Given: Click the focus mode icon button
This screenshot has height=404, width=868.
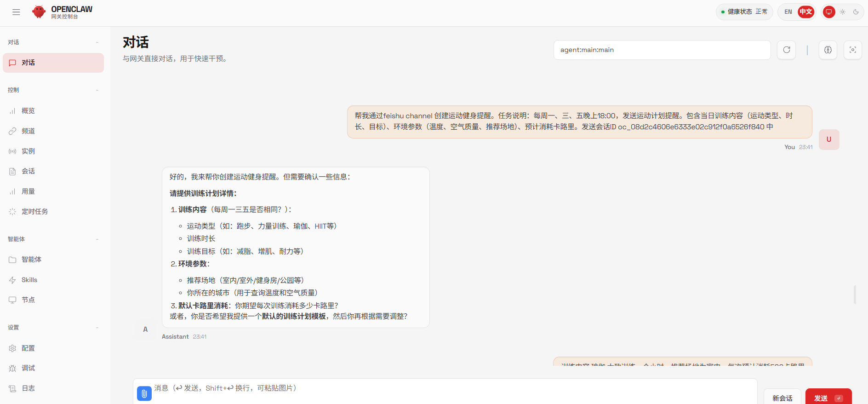Looking at the screenshot, I should [x=853, y=50].
